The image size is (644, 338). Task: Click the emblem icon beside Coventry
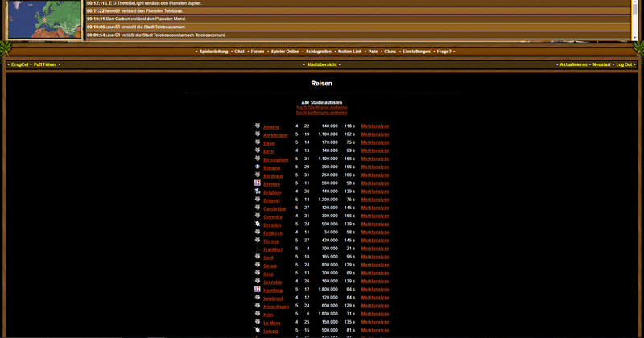pyautogui.click(x=258, y=216)
